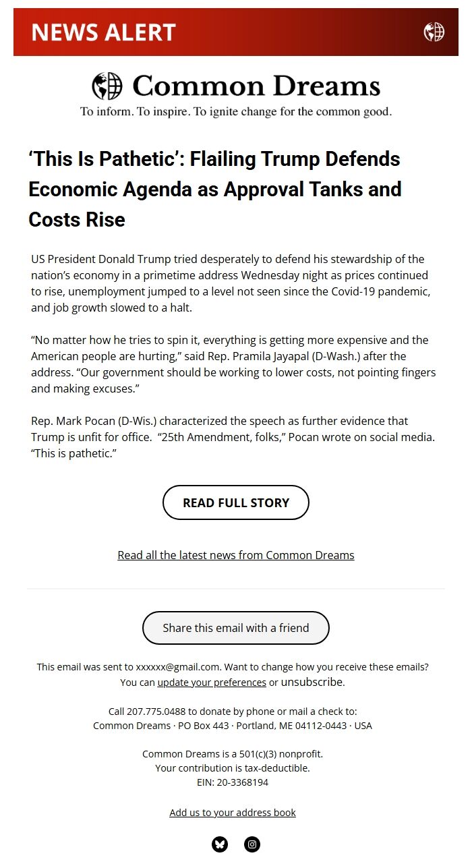Open the Add us to your address book link

[x=232, y=812]
